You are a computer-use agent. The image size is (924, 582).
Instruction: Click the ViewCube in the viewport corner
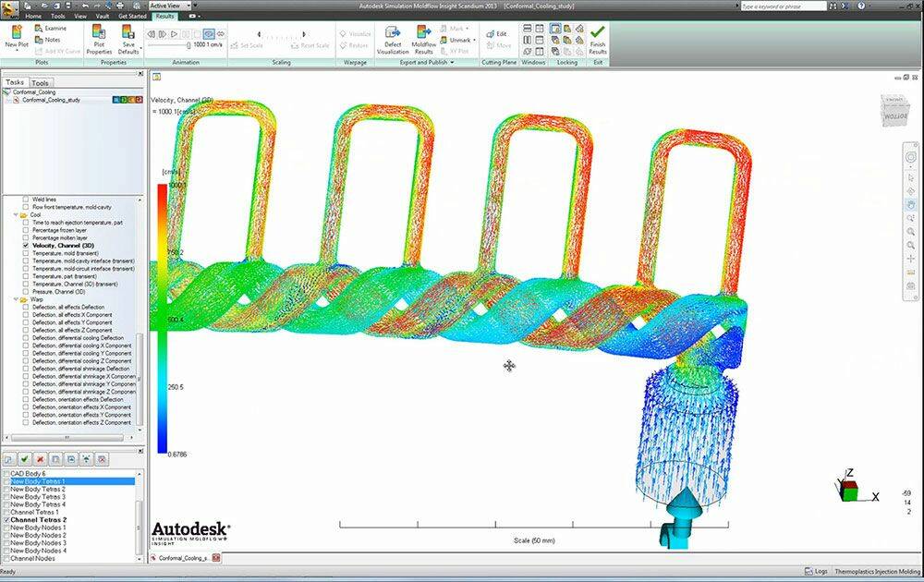click(x=895, y=110)
